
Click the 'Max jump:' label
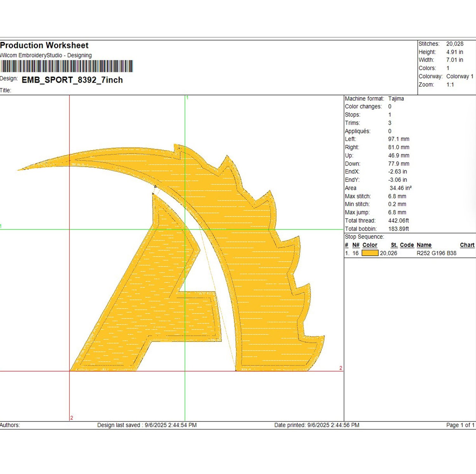pyautogui.click(x=357, y=212)
